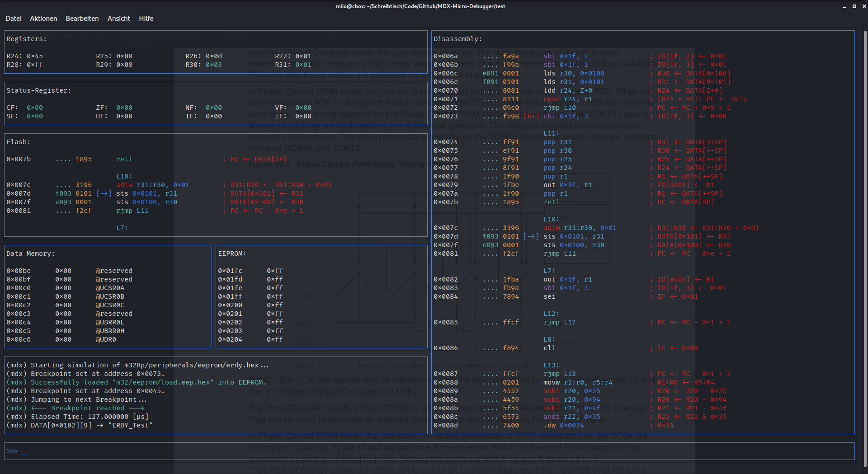Image resolution: width=868 pixels, height=474 pixels.
Task: Focus the page number field showing 134
Action: pyautogui.click(x=132, y=36)
